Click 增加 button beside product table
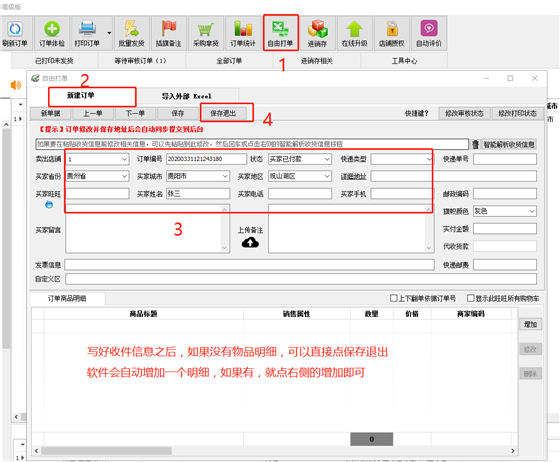The width and height of the screenshot is (560, 462). [x=530, y=324]
